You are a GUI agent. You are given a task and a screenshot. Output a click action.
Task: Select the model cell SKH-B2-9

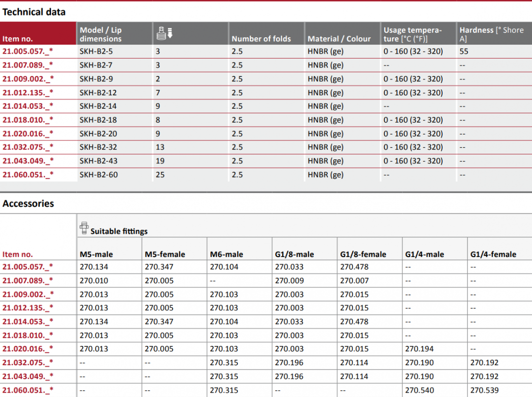(x=96, y=79)
